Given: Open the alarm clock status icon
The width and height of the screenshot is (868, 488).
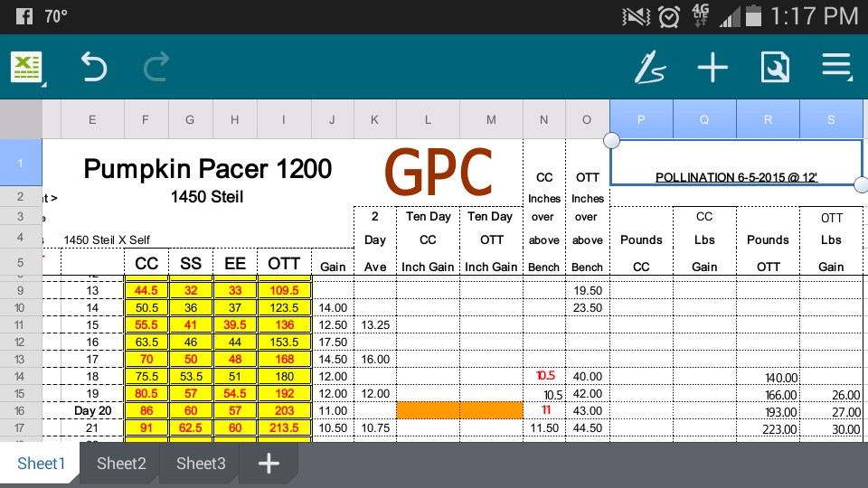Looking at the screenshot, I should tap(669, 16).
